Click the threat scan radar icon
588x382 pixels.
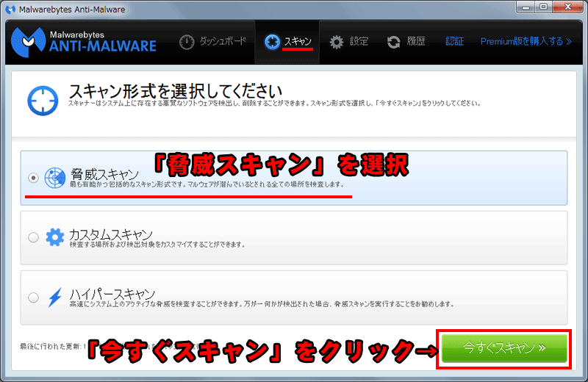point(54,178)
